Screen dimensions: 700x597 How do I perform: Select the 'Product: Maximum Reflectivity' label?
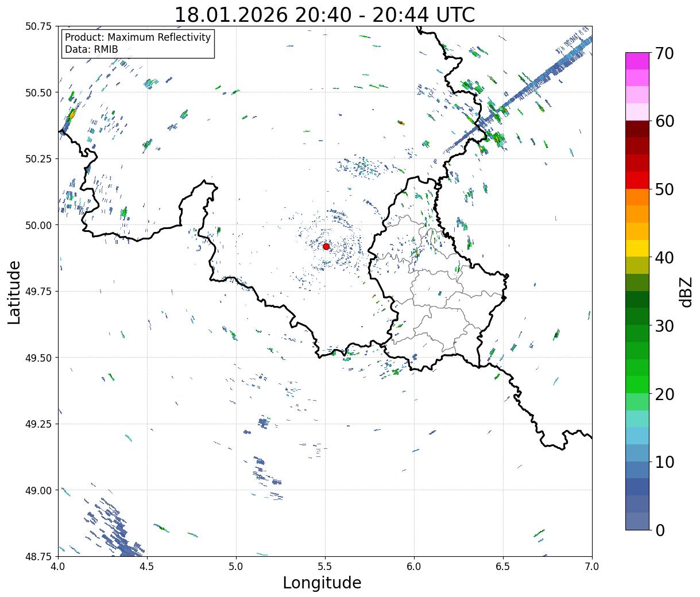[138, 37]
